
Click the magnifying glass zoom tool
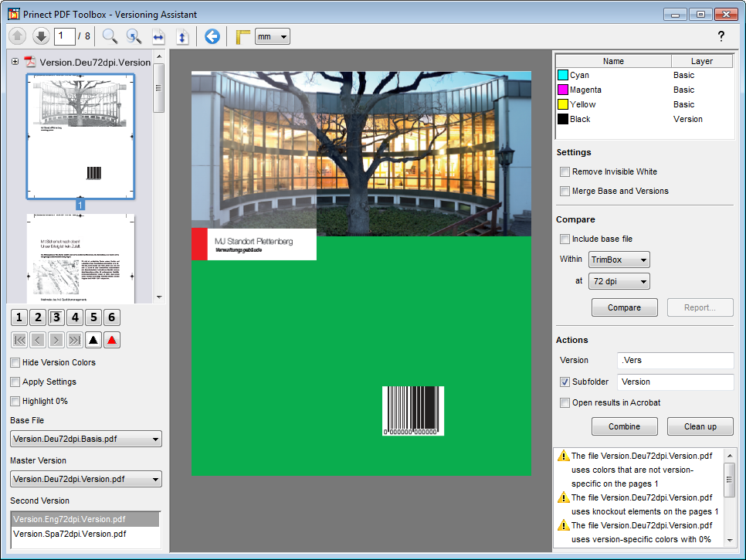[x=110, y=36]
